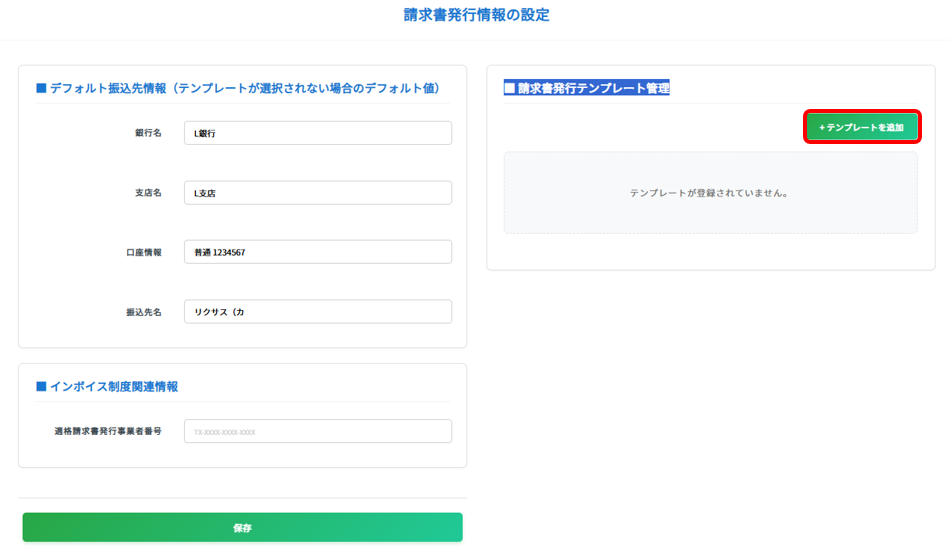Click the 口座情報 field label
The width and height of the screenshot is (950, 551).
tap(143, 252)
